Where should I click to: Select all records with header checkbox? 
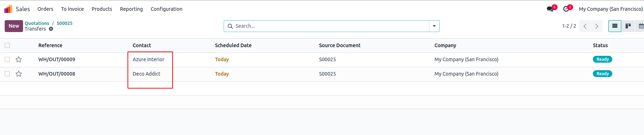(x=7, y=45)
